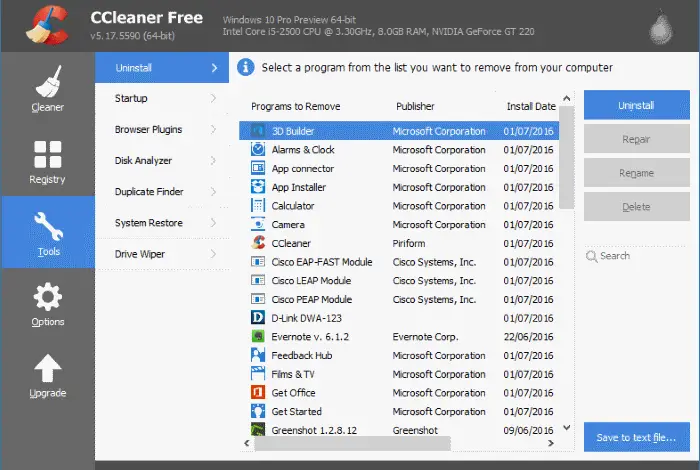Click the D-Link DWA-123 icon
This screenshot has height=470, width=700.
[x=258, y=317]
